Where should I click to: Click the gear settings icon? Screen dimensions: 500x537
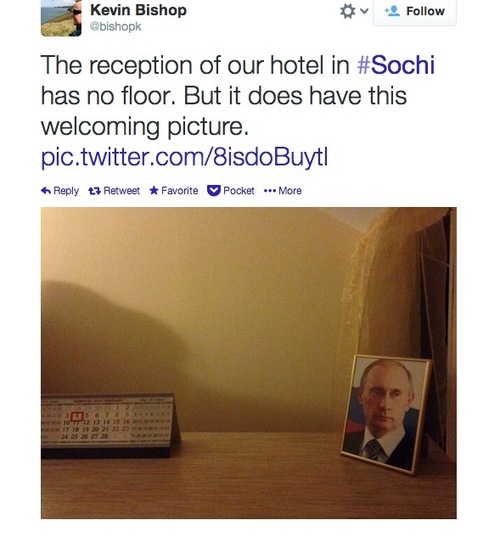click(347, 11)
